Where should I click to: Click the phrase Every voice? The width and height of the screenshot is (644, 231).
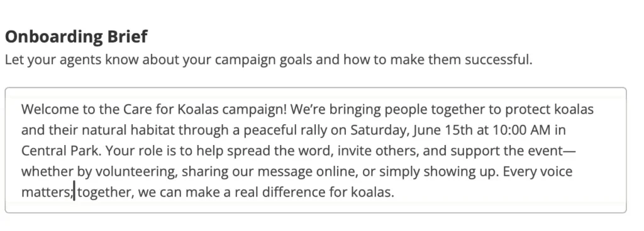pyautogui.click(x=538, y=171)
